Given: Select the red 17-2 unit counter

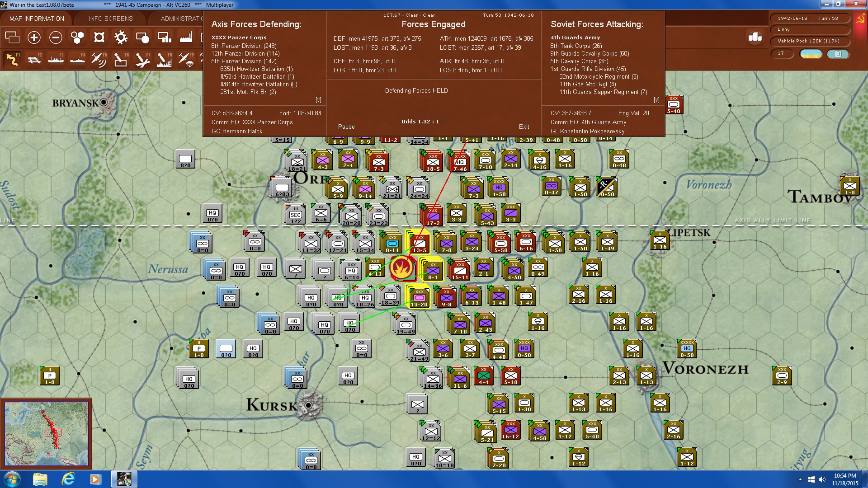Looking at the screenshot, I should pos(433,216).
